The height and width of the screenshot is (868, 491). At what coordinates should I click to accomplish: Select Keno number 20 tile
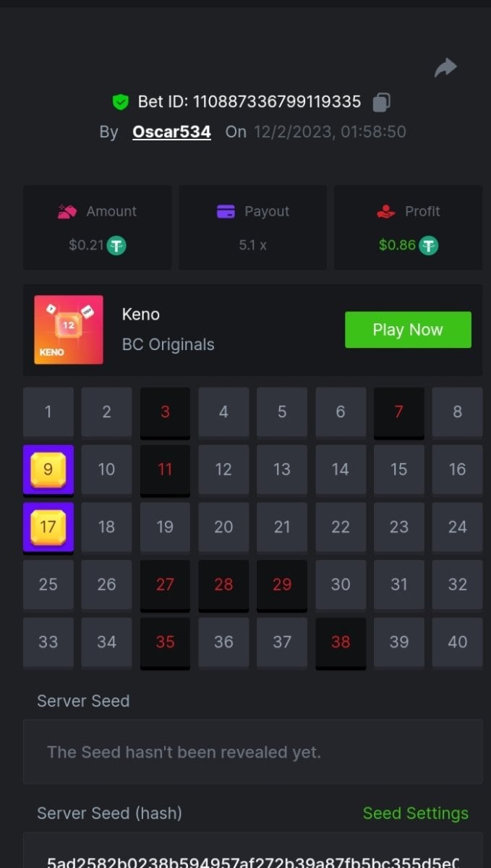(223, 527)
